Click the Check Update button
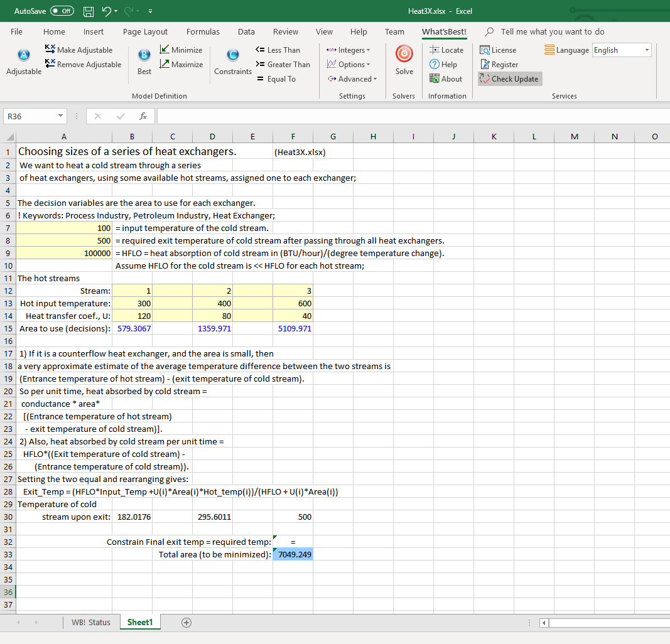The width and height of the screenshot is (670, 644). tap(509, 79)
